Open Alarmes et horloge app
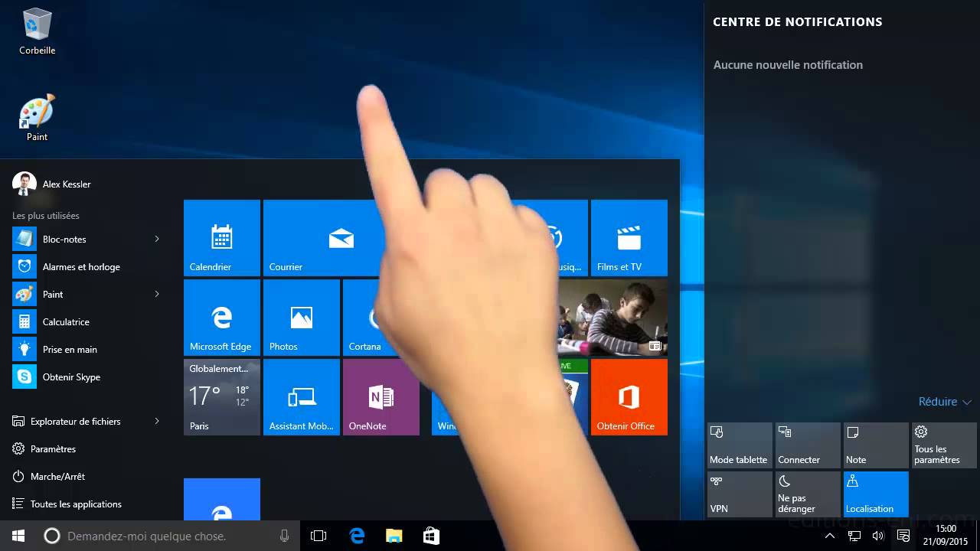The height and width of the screenshot is (551, 980). click(x=84, y=266)
